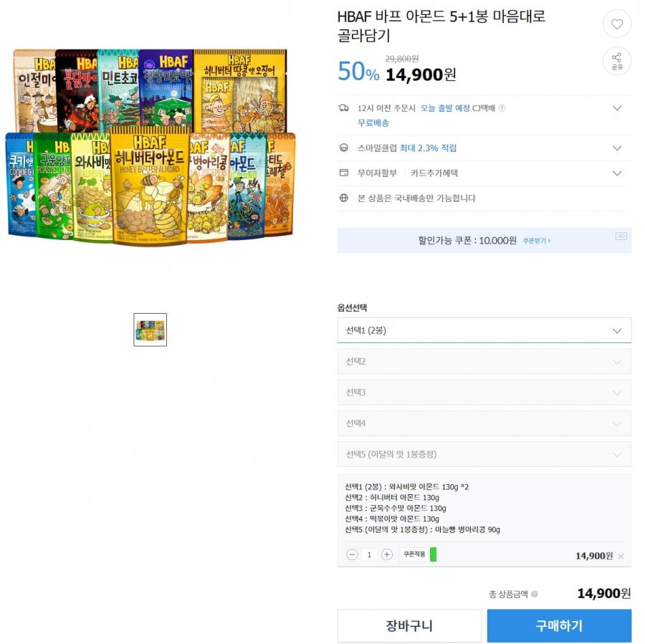Click the 쿠폰받기 link

[x=536, y=241]
